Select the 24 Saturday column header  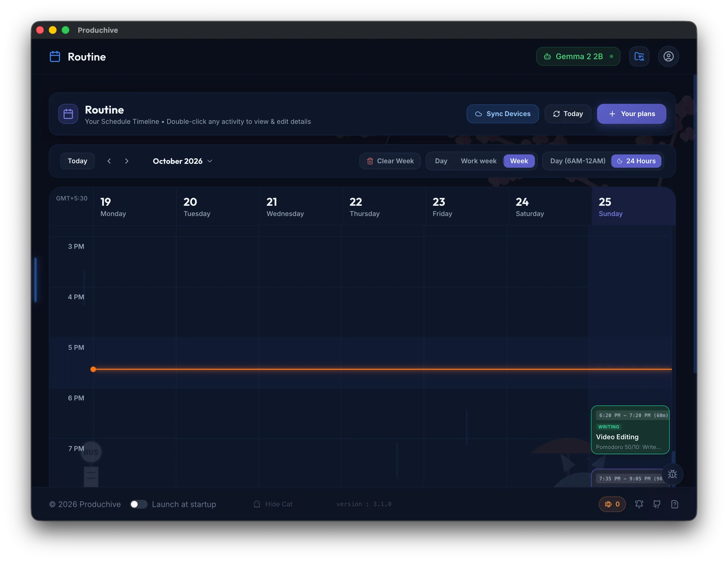(x=550, y=207)
